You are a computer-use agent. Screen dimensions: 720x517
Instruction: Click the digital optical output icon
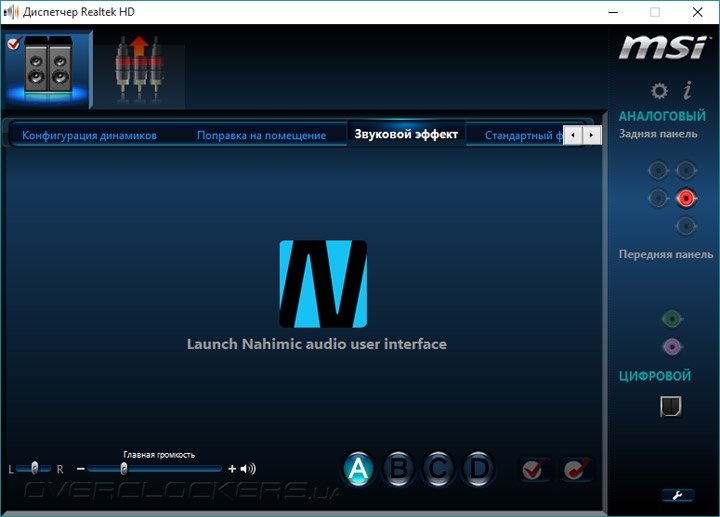coord(671,406)
